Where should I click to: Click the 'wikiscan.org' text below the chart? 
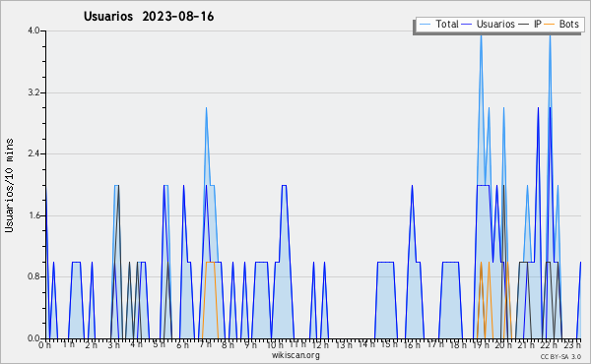pyautogui.click(x=295, y=355)
